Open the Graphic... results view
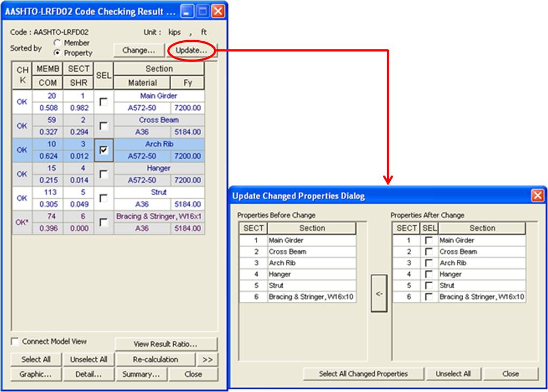This screenshot has width=548, height=392. pyautogui.click(x=35, y=374)
